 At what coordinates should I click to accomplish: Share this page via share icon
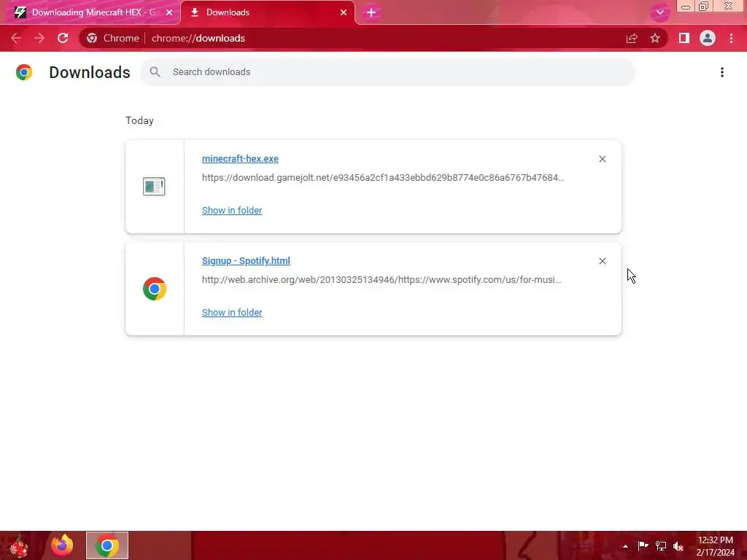(x=632, y=39)
